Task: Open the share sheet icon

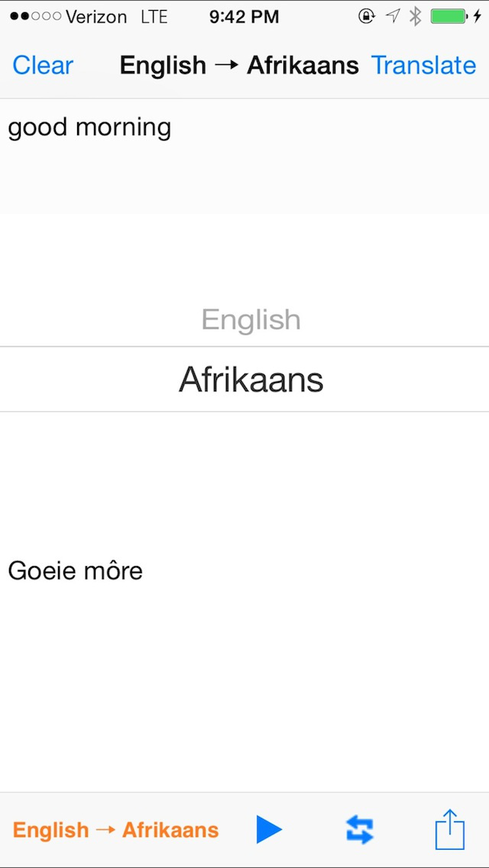Action: [x=450, y=829]
